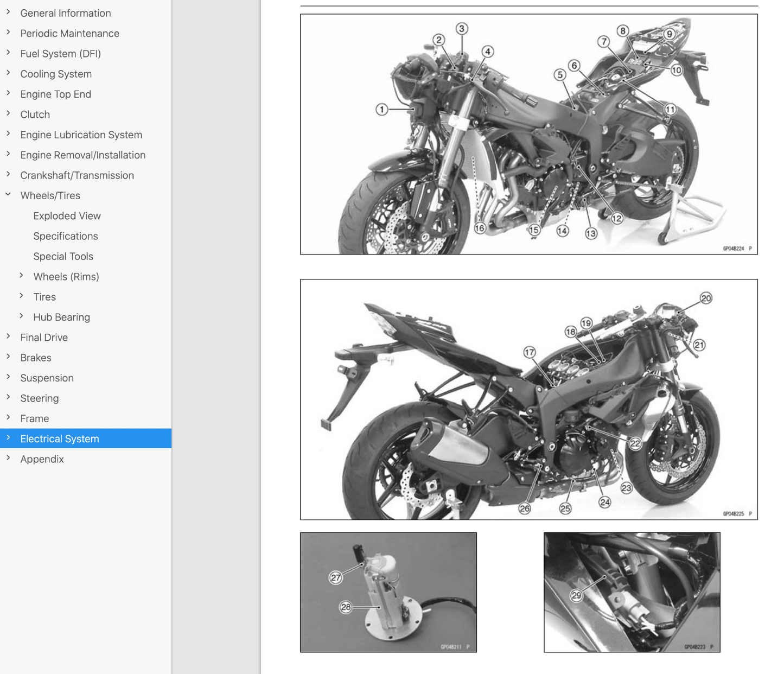
Task: Open the Specifications entry under Wheels/Tires
Action: 65,236
